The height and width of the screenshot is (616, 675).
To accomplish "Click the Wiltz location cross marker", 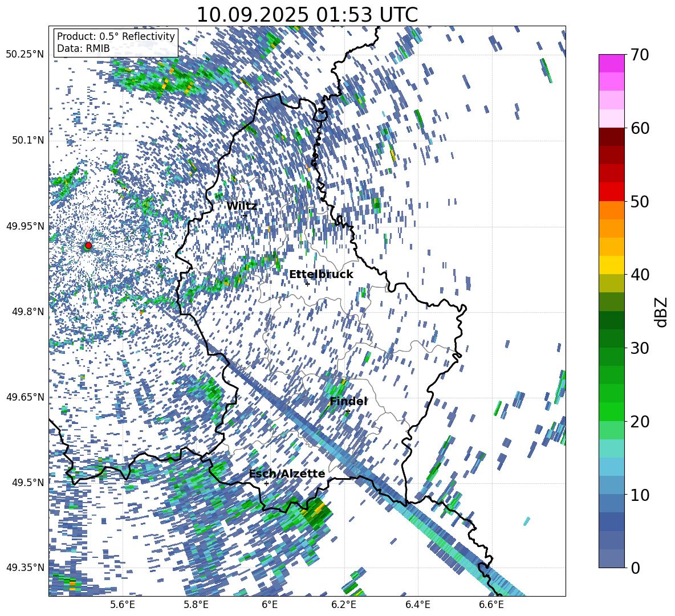I will [x=245, y=215].
